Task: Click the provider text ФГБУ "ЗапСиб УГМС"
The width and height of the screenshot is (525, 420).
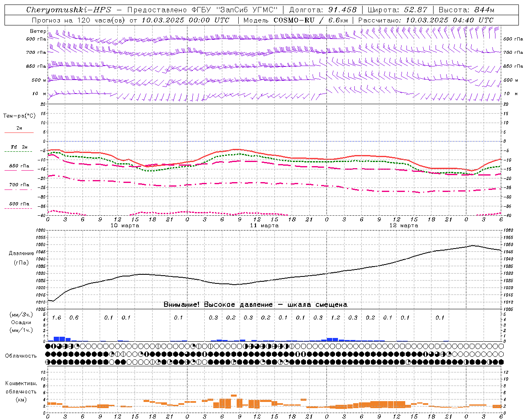Action: pyautogui.click(x=234, y=10)
